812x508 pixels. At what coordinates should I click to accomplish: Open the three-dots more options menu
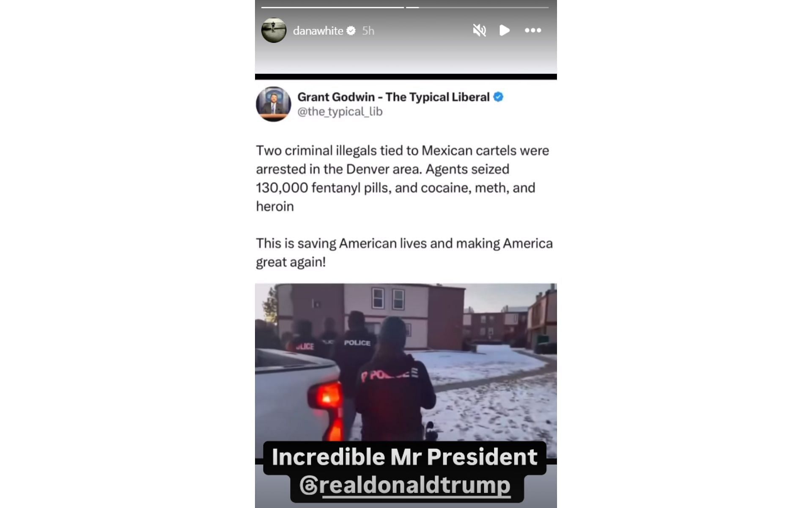coord(533,30)
